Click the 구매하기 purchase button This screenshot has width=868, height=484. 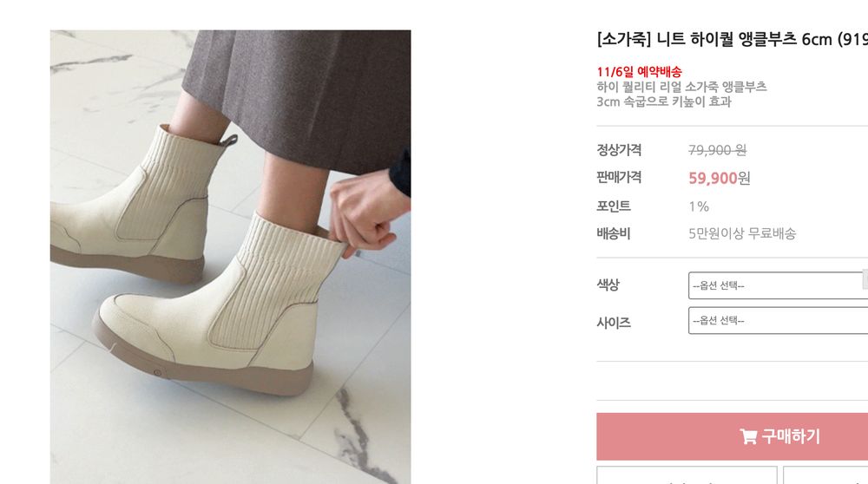[732, 436]
